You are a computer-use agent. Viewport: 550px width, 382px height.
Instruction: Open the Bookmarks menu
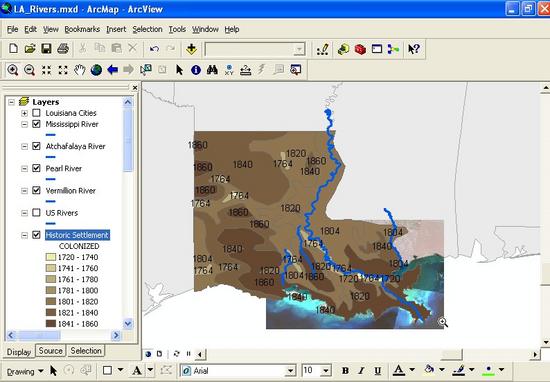coord(82,29)
